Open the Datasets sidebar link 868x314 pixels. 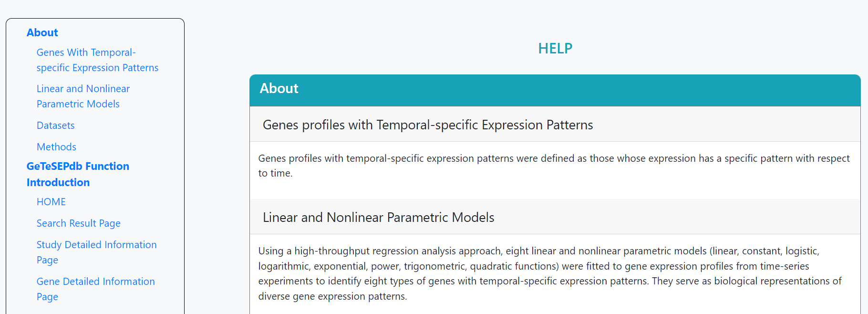(x=55, y=126)
